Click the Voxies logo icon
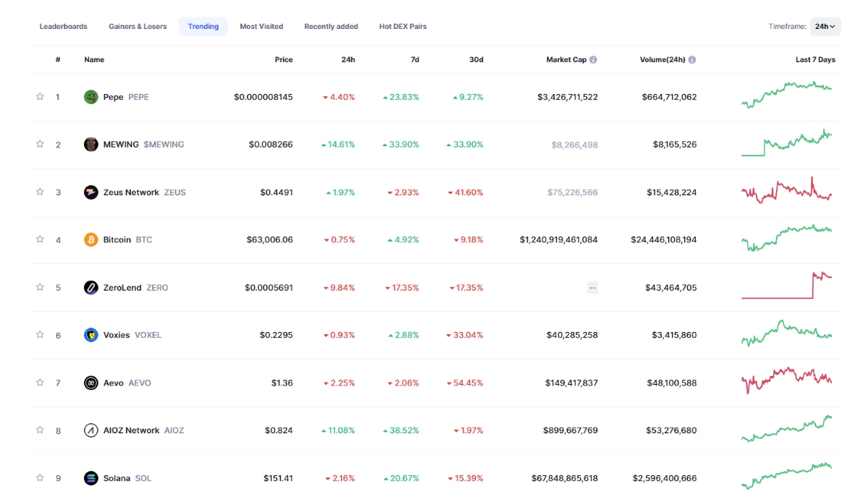The width and height of the screenshot is (868, 502). (91, 335)
